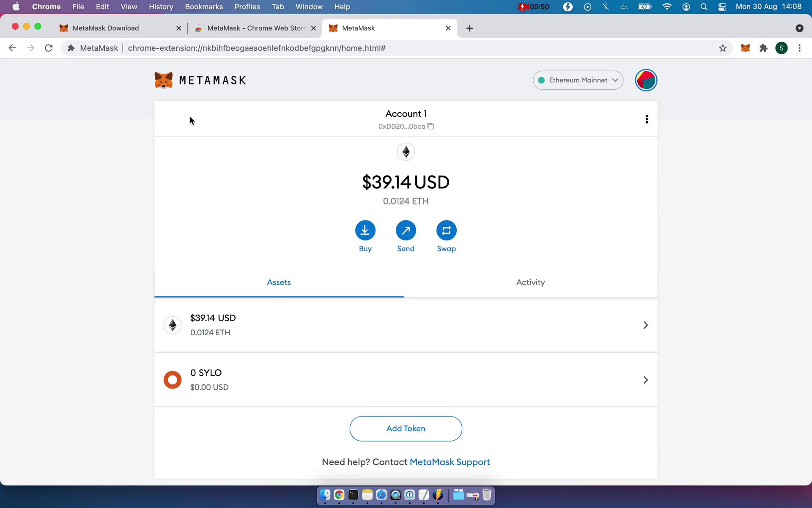
Task: Click the Swap tokens icon
Action: [447, 230]
